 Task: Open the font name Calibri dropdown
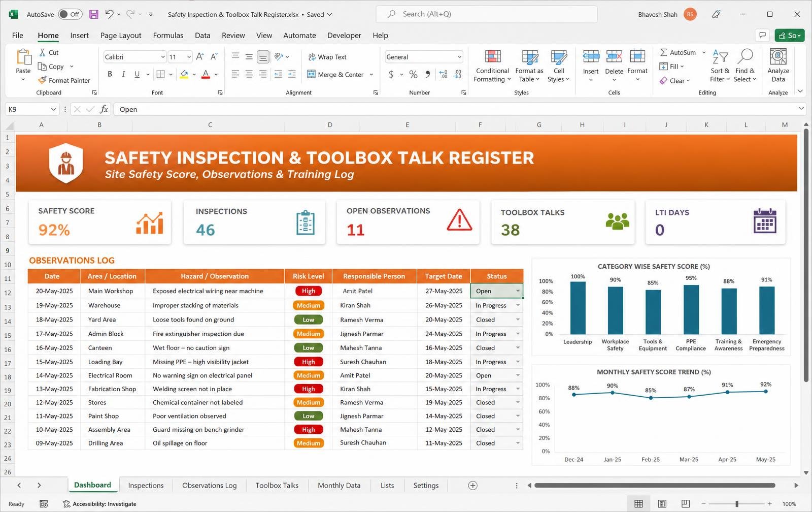163,57
